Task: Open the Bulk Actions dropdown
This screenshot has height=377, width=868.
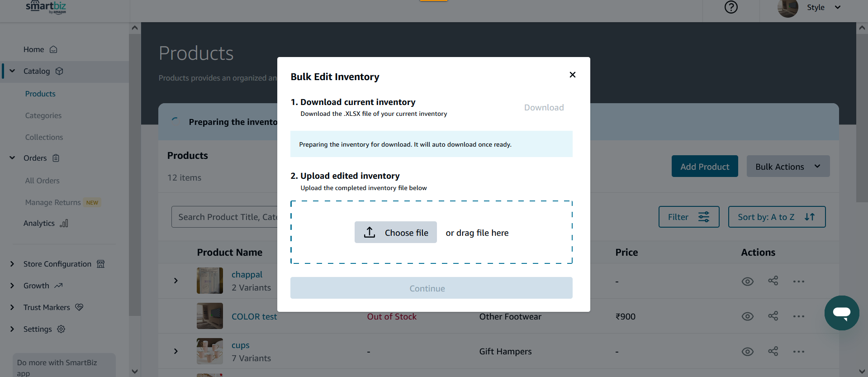Action: [788, 166]
